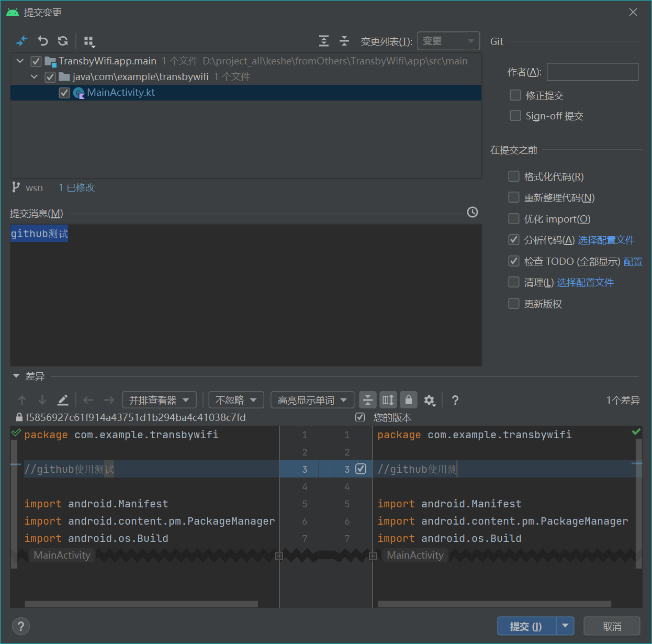The width and height of the screenshot is (652, 644).
Task: Select MainActivity.kt in the changes tree
Action: coord(121,93)
